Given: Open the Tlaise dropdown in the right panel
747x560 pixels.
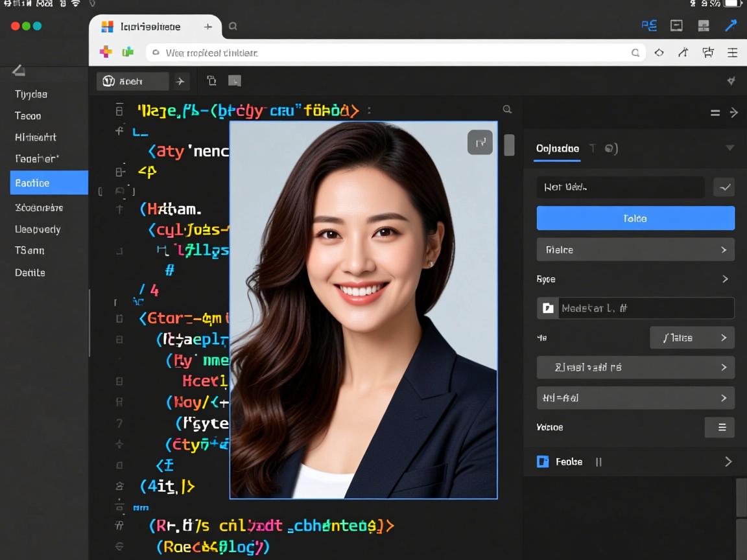Looking at the screenshot, I should pyautogui.click(x=691, y=338).
